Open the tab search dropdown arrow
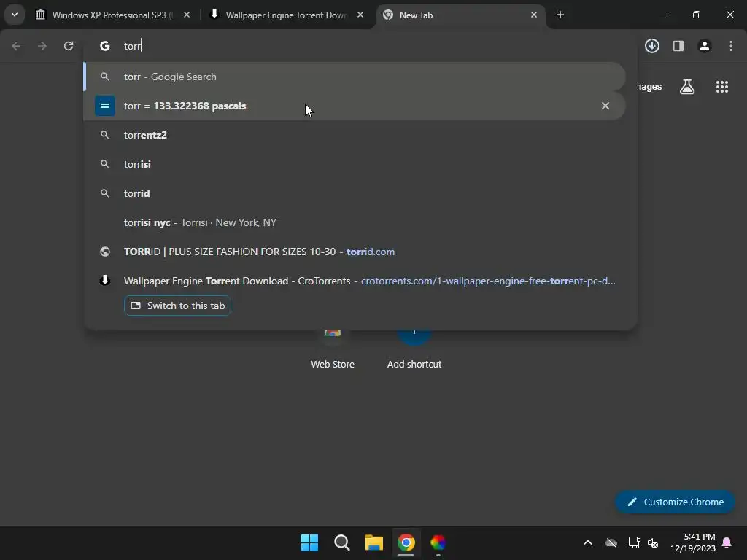This screenshot has width=747, height=560. pyautogui.click(x=15, y=15)
